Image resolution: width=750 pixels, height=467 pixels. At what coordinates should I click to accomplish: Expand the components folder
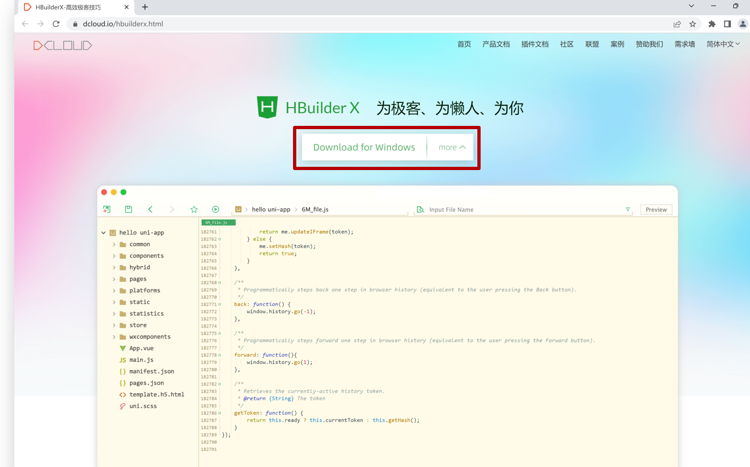click(114, 256)
